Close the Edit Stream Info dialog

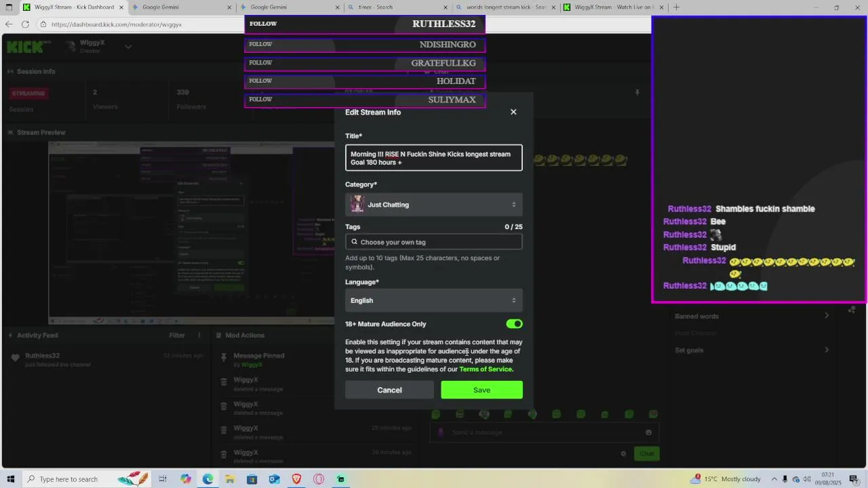(513, 112)
